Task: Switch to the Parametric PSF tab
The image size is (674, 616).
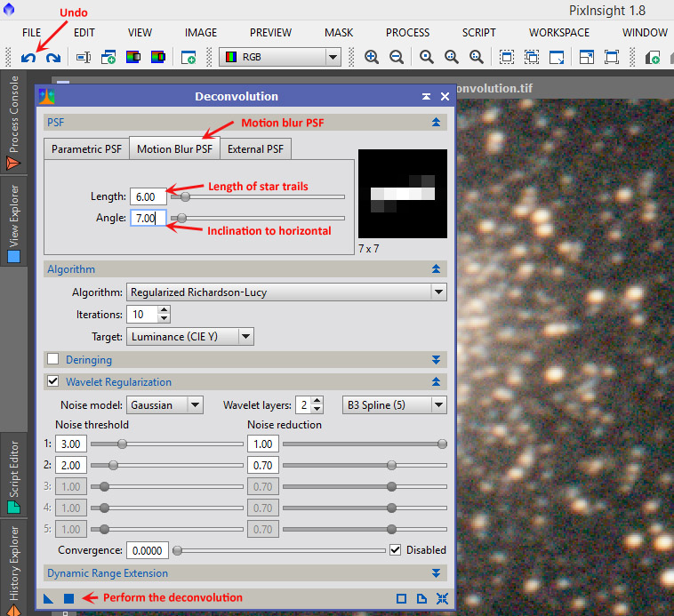Action: [x=86, y=149]
